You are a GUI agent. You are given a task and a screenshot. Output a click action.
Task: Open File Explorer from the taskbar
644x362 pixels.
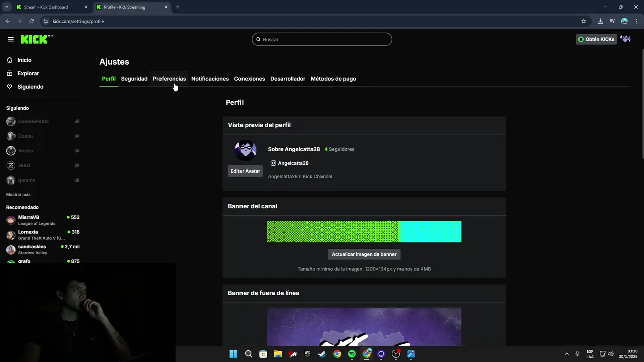coord(278,354)
